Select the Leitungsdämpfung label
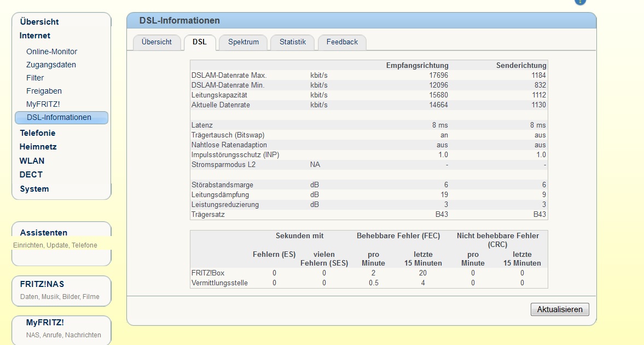644x345 pixels. tap(220, 194)
